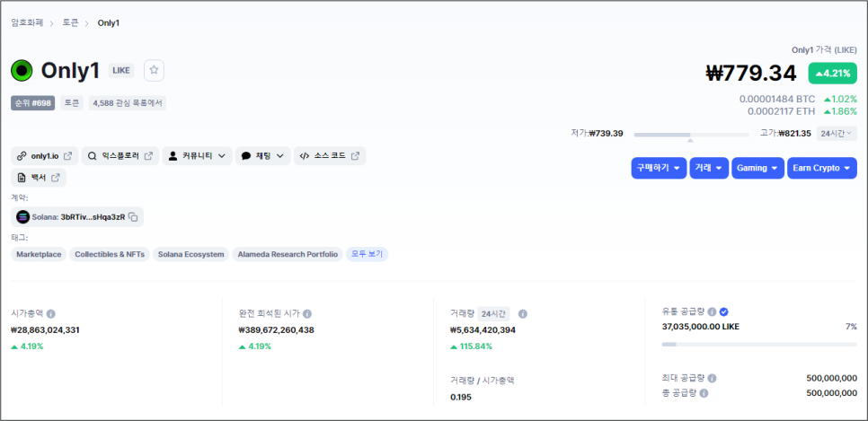Click the chain link icon before only1.io
Image resolution: width=868 pixels, height=421 pixels.
tap(22, 156)
